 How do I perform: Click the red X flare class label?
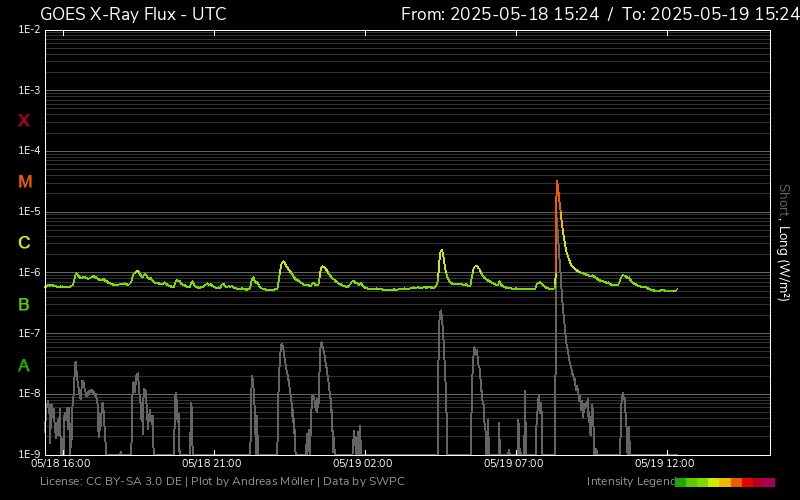(24, 121)
